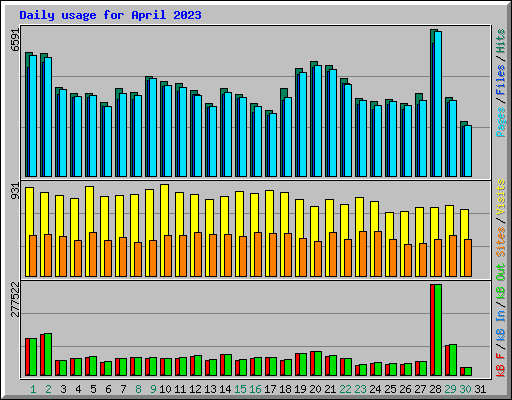Select day label 8 on the x-axis
Image resolution: width=512 pixels, height=400 pixels.
(x=138, y=389)
